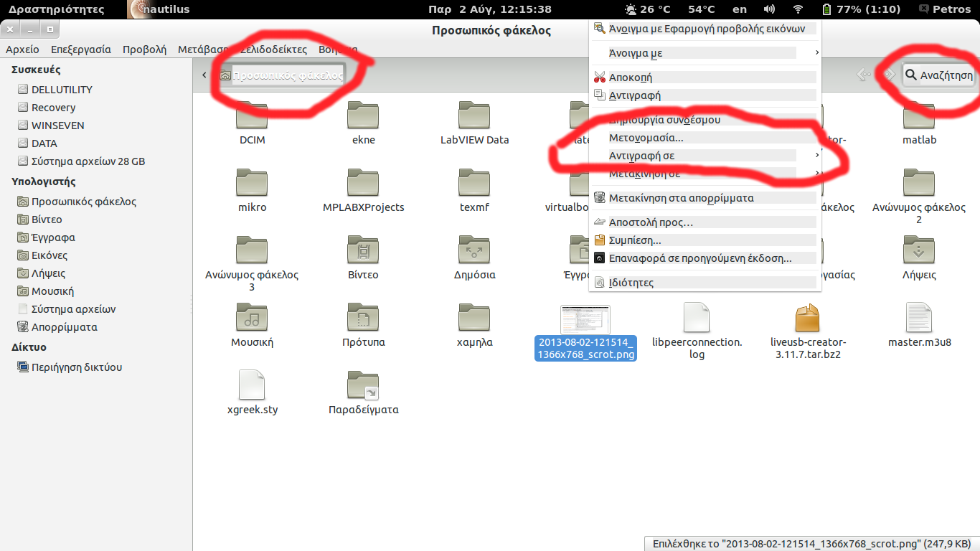This screenshot has height=551, width=980.
Task: Select 'Ιδιότητες' in the context menu
Action: click(x=631, y=283)
